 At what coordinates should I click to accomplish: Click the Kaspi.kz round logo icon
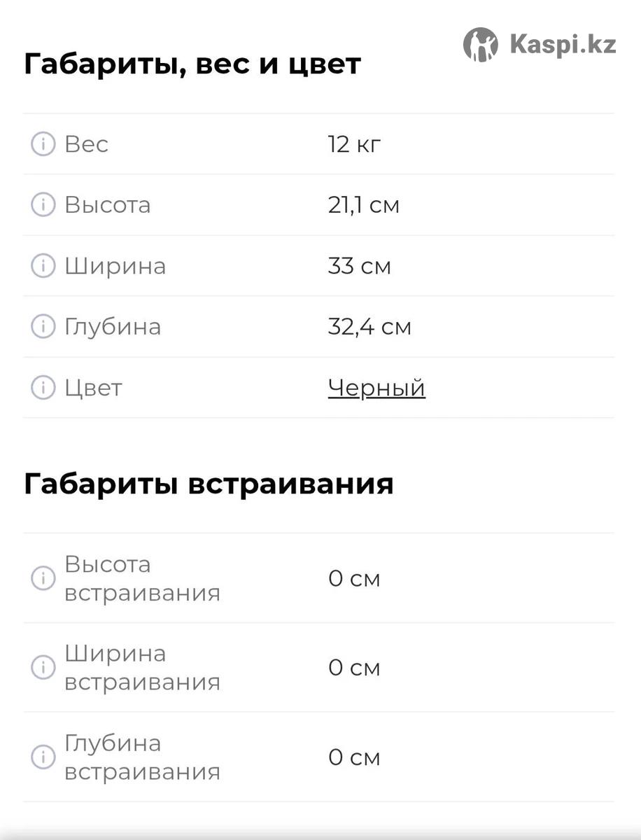click(480, 45)
